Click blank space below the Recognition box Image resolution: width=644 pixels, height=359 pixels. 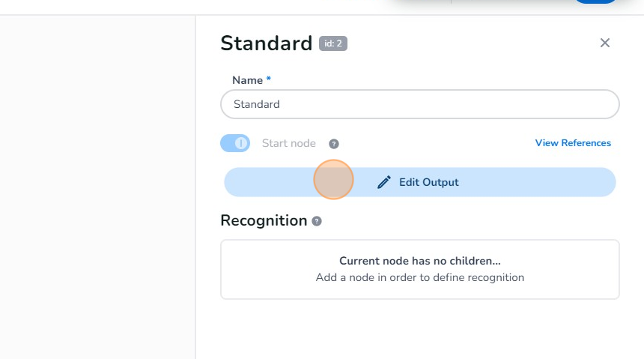tap(419, 330)
